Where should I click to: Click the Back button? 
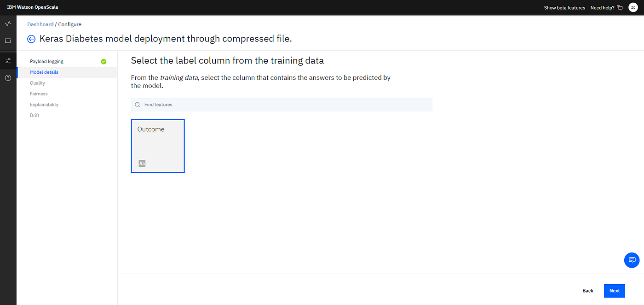[x=588, y=291]
